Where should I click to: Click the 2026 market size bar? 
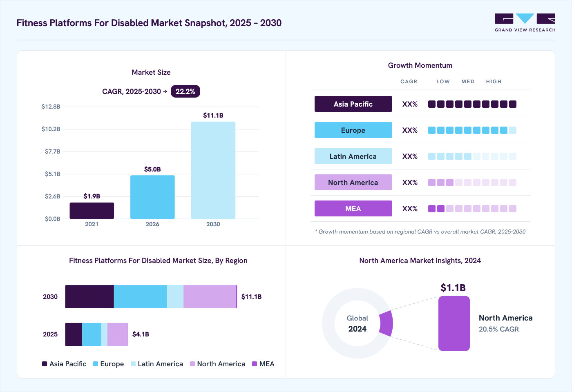(152, 197)
